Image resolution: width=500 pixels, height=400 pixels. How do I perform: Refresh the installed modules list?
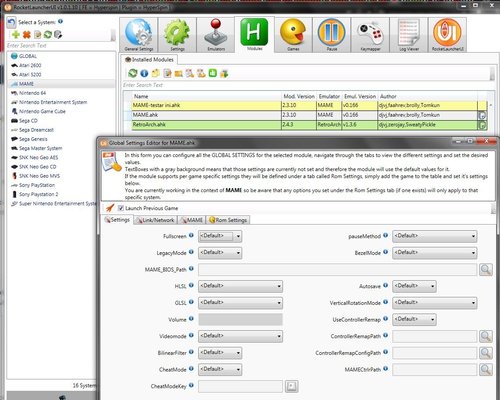point(133,73)
